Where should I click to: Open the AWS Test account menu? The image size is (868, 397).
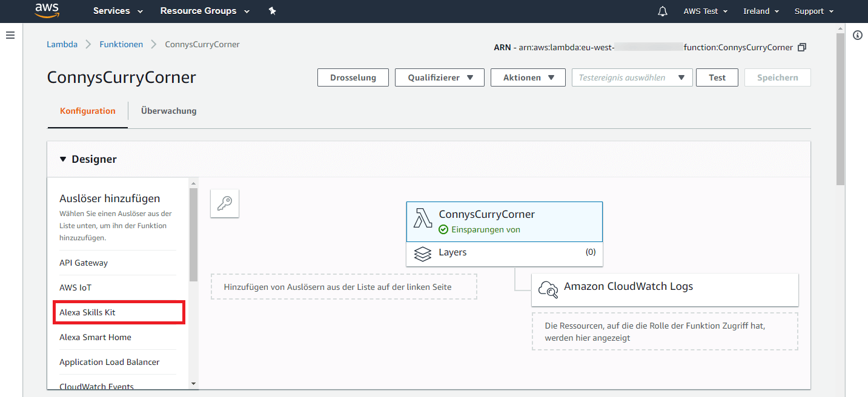706,11
